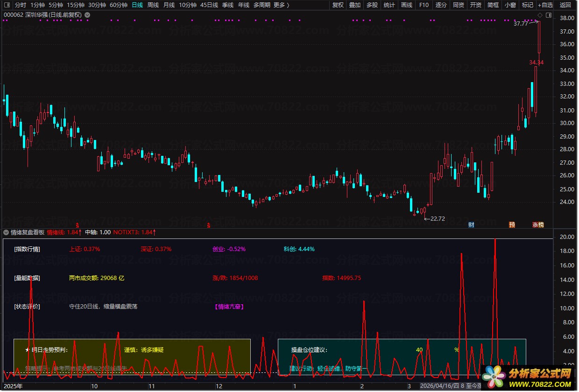
Task: Click the 返回 back button
Action: click(x=565, y=5)
